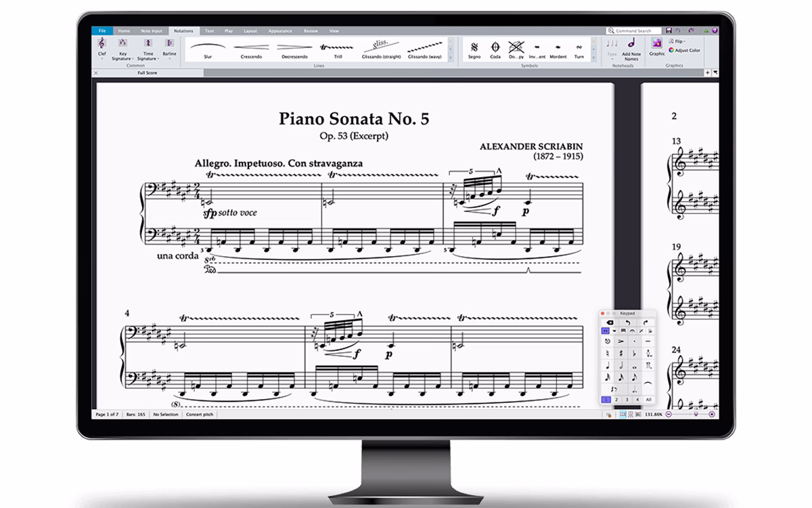
Task: Toggle the accent on the Keypad
Action: (x=621, y=342)
